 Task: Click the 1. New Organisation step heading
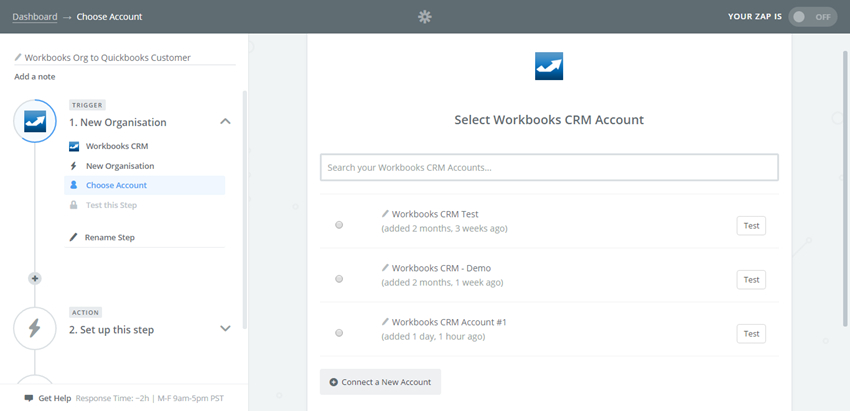click(x=118, y=123)
